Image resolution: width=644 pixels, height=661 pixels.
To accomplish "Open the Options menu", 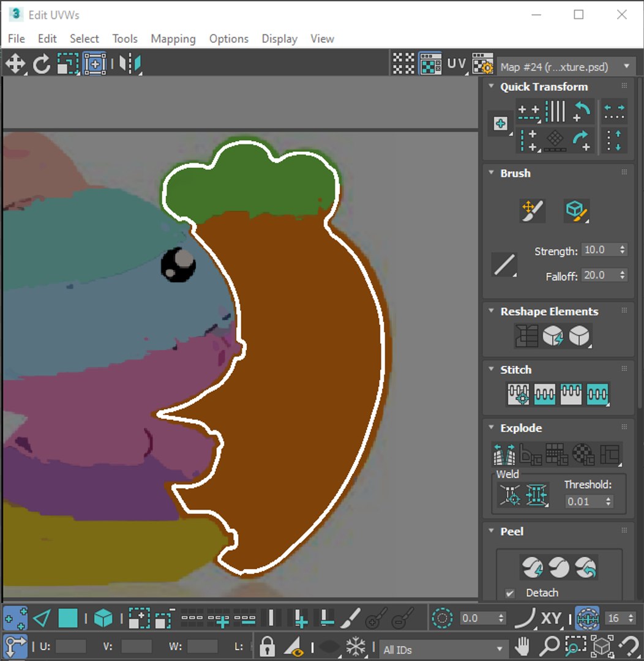I will (x=229, y=39).
